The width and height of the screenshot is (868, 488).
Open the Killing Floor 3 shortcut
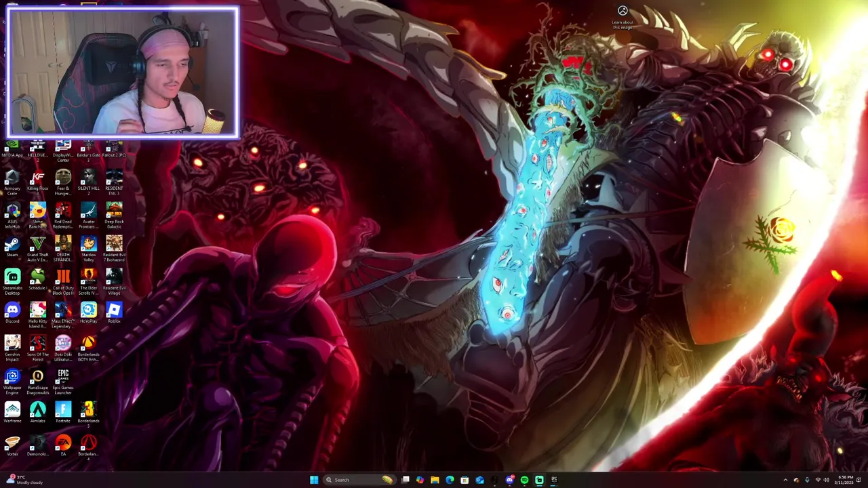click(x=38, y=180)
